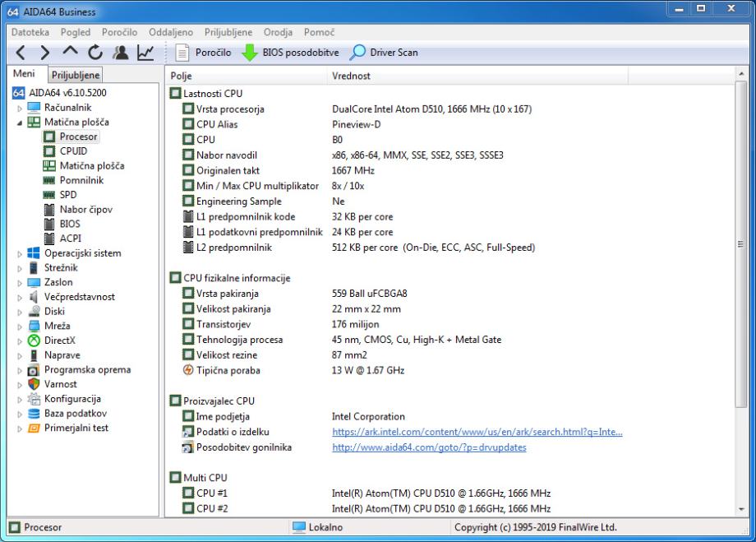The image size is (756, 542).
Task: Open the aida64 driver updates link
Action: [x=429, y=447]
